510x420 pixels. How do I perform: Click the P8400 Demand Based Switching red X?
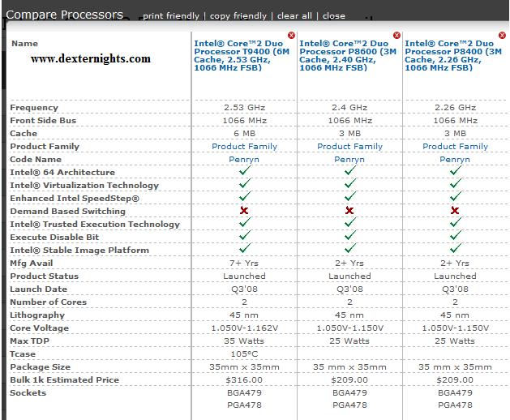click(x=455, y=210)
